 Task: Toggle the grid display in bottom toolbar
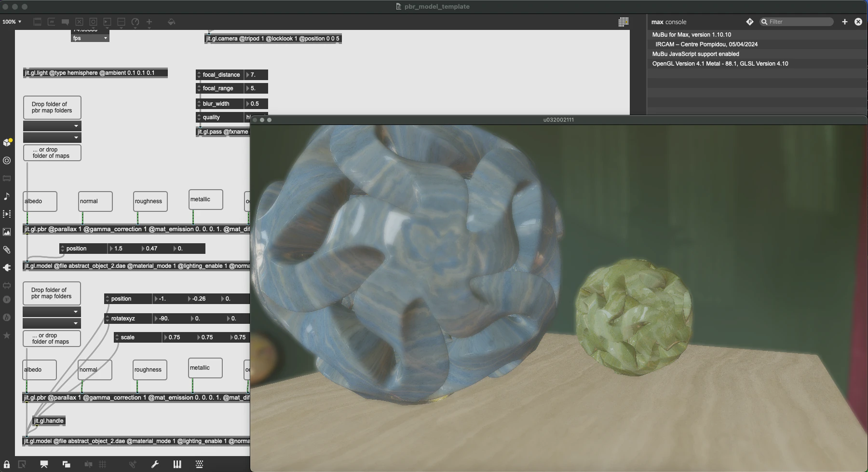click(103, 464)
